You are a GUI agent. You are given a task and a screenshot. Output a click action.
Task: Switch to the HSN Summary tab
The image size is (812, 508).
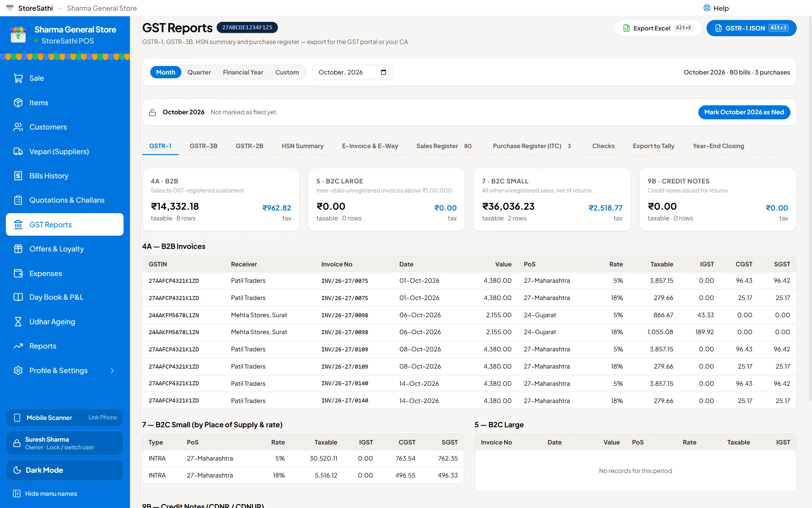coord(302,146)
